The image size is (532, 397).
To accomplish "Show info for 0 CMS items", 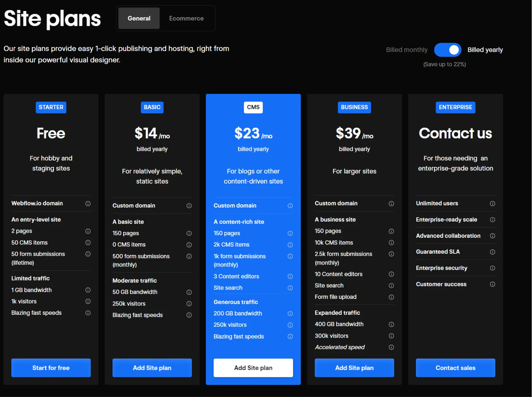I will point(189,245).
